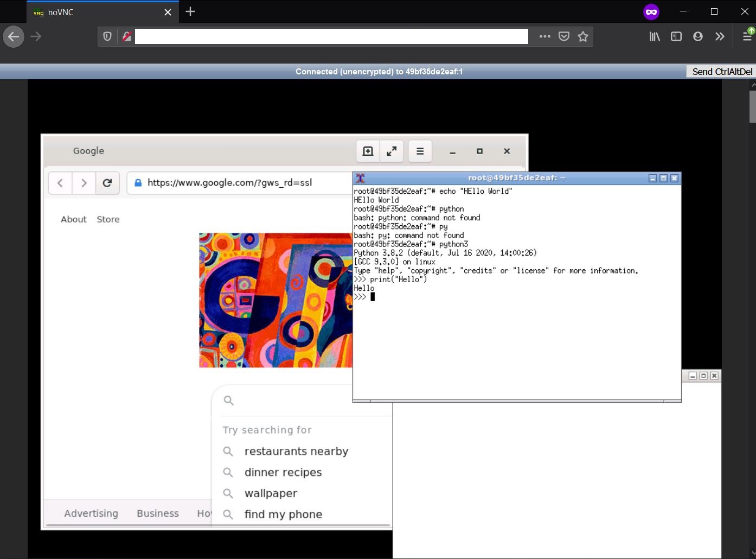Click the 'Python 3.8.2' version line
The width and height of the screenshot is (756, 559).
click(445, 253)
